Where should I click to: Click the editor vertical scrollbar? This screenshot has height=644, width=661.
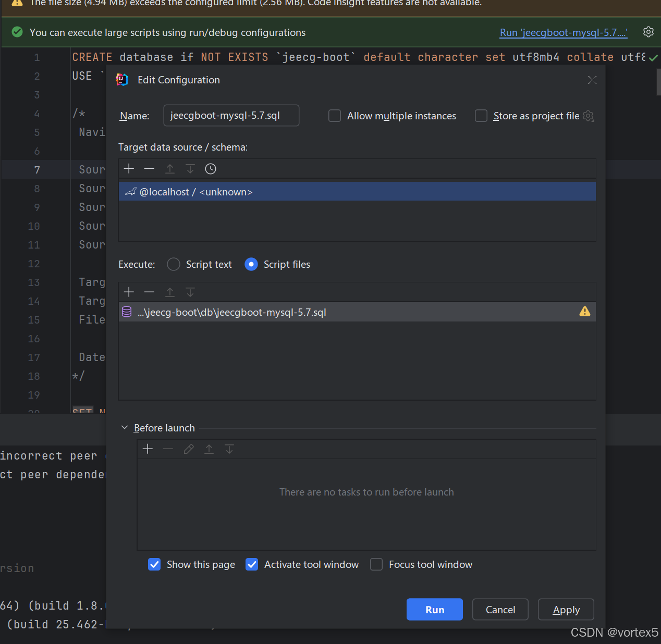pos(658,82)
